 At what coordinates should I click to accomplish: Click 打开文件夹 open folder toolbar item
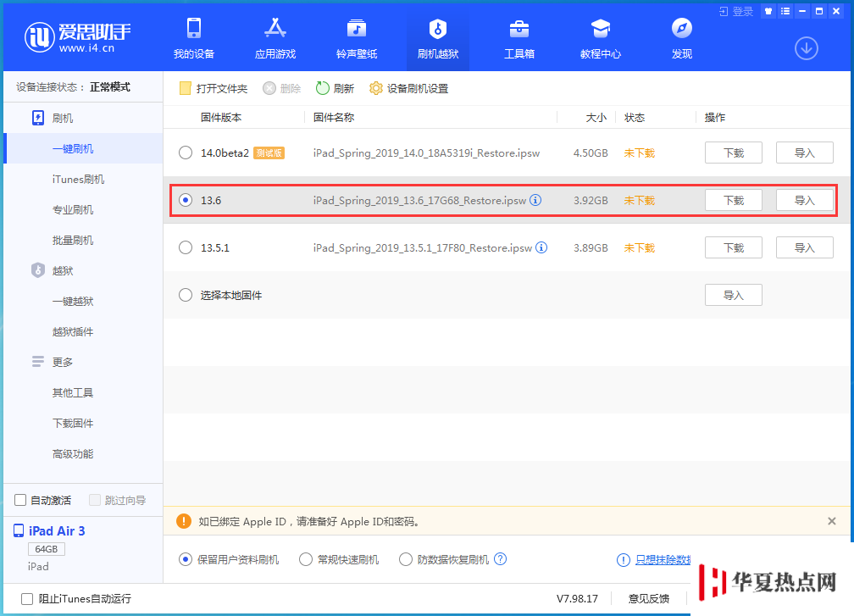[213, 88]
